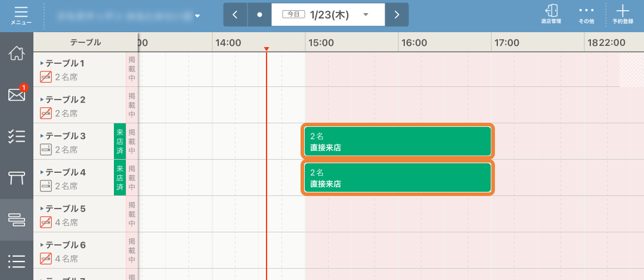Toggle the 来店済 status for テーブル3
Viewport: 644px width, 280px height.
click(x=120, y=141)
